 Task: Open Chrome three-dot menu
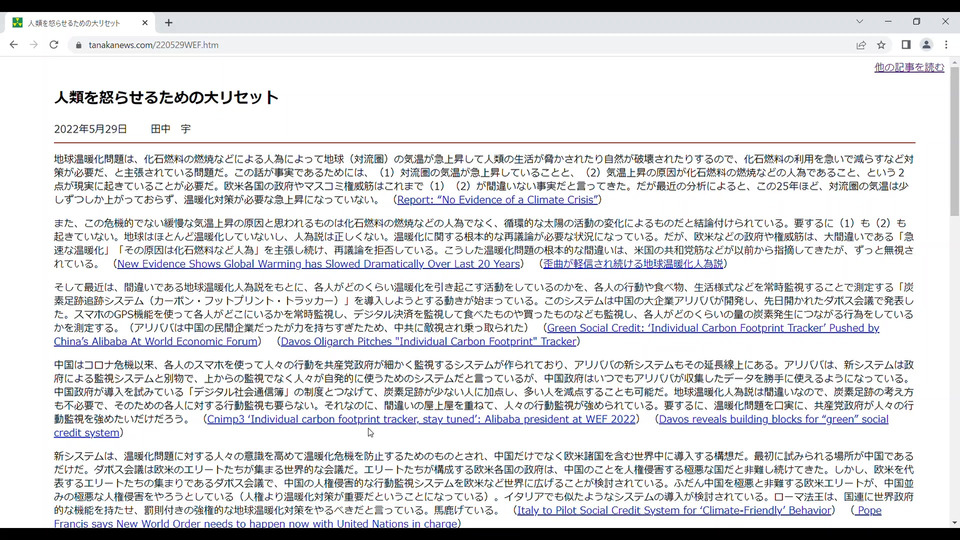pos(946,45)
